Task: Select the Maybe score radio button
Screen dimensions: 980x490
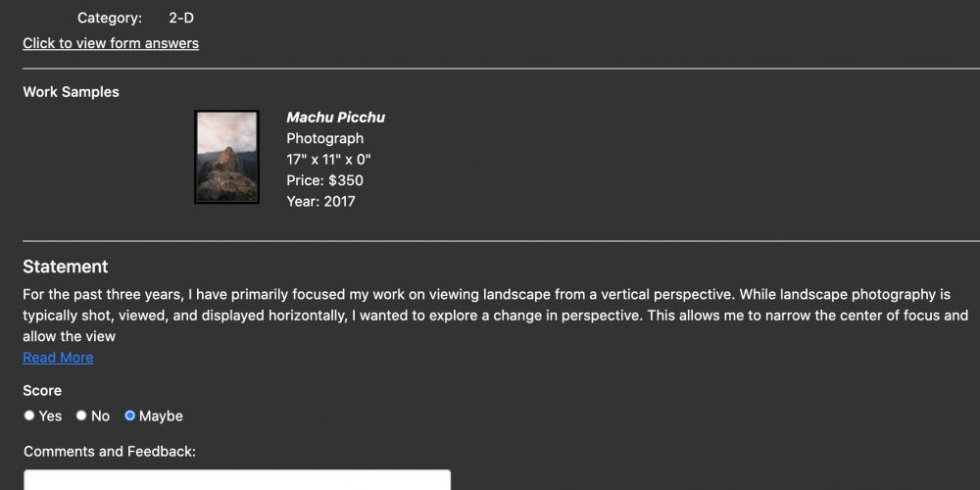Action: coord(130,416)
